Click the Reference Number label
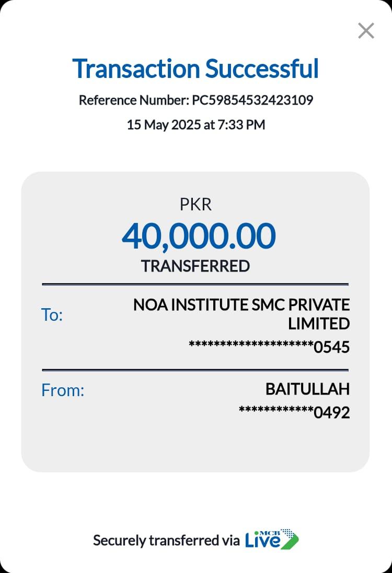 (x=134, y=100)
